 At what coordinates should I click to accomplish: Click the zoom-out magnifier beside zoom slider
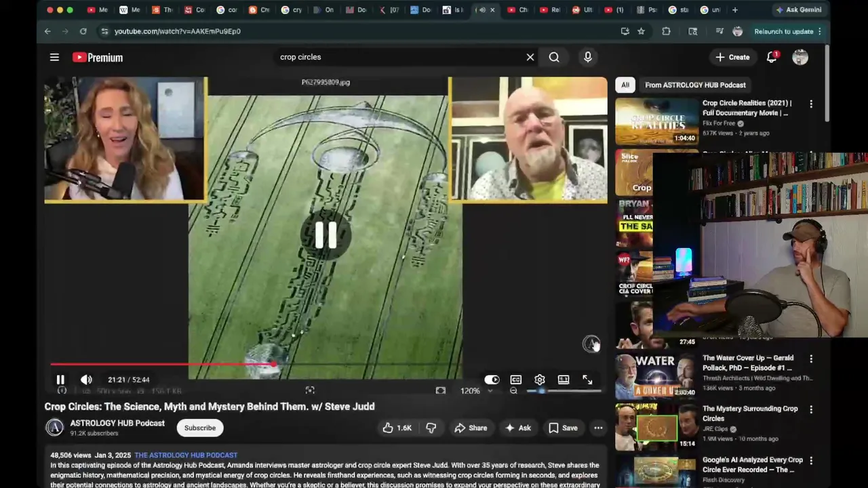tap(513, 391)
